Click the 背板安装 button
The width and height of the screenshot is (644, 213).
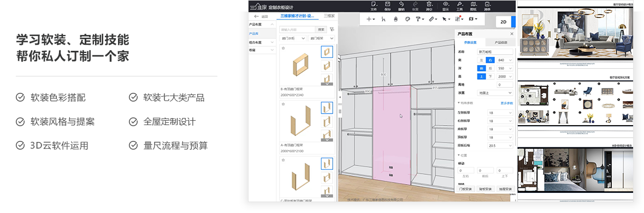(x=486, y=189)
